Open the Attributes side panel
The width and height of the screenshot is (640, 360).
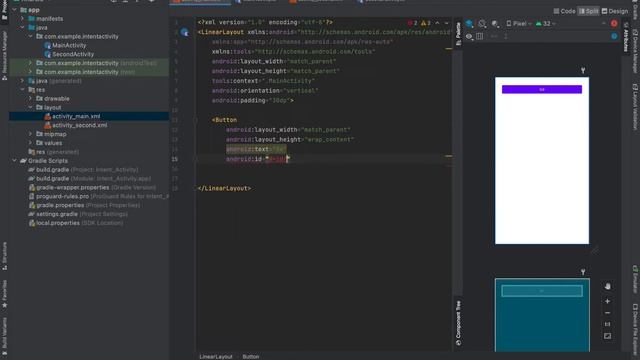click(625, 37)
